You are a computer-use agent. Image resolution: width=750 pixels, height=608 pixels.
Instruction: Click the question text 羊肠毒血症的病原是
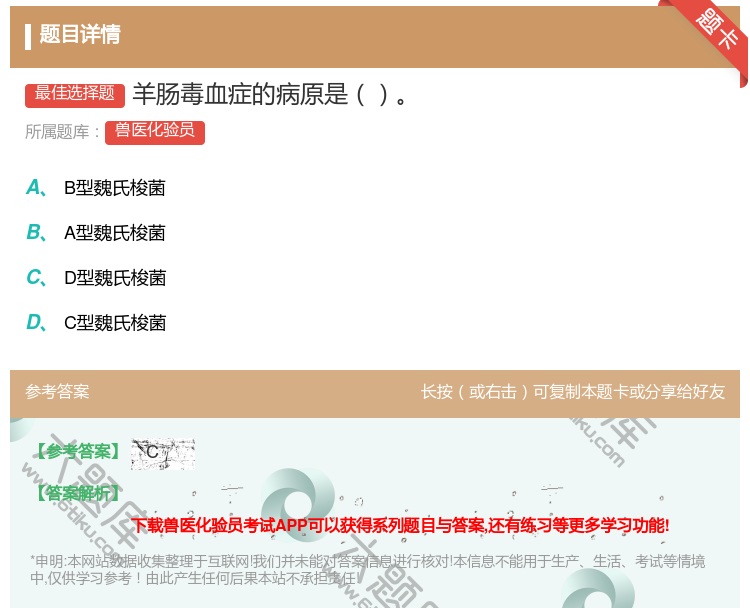tap(270, 94)
